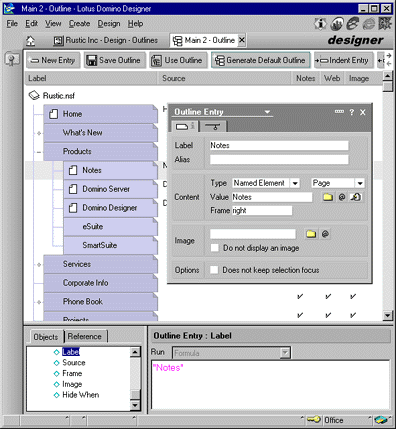The height and width of the screenshot is (429, 396).
Task: Click the key icon in status bar
Action: click(313, 419)
